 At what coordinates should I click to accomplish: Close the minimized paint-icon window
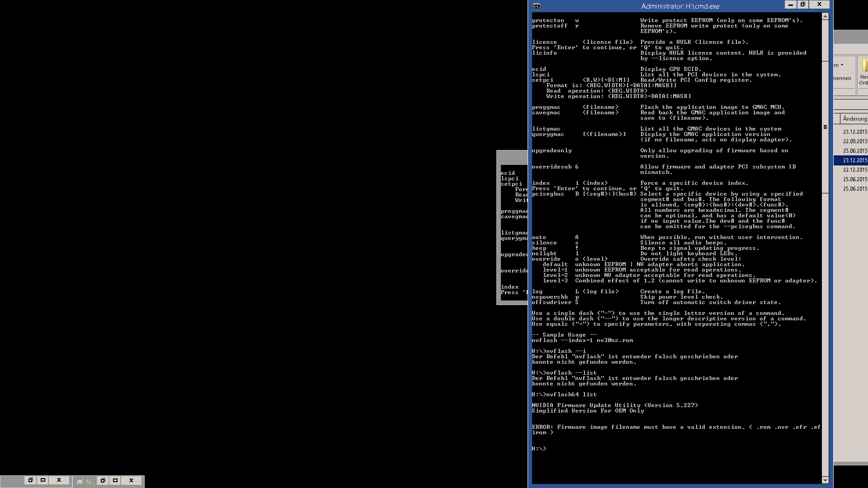click(x=131, y=481)
